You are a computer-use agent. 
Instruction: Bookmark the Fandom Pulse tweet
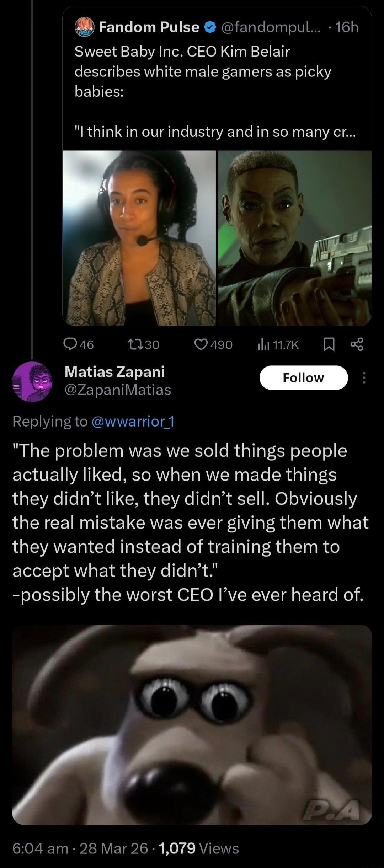click(x=329, y=344)
